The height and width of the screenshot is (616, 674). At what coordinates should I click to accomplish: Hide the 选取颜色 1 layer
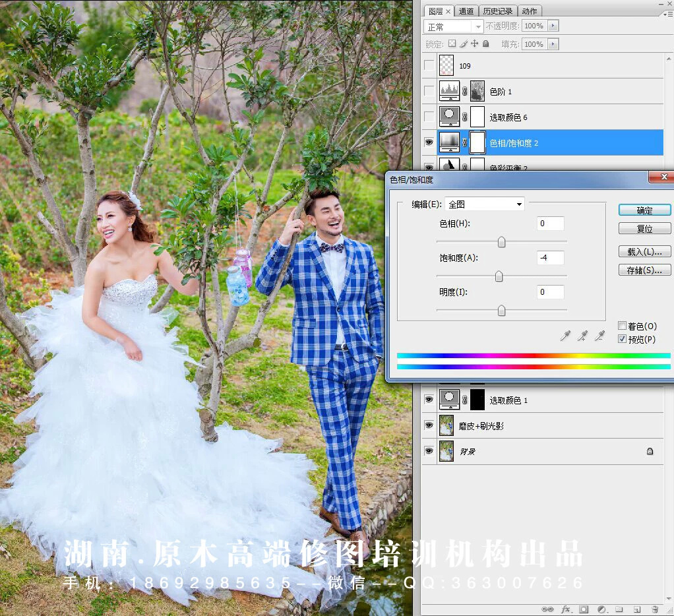pos(429,400)
